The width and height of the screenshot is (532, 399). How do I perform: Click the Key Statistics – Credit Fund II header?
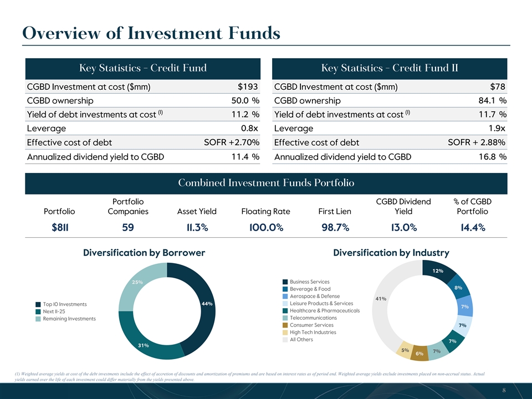(x=389, y=68)
